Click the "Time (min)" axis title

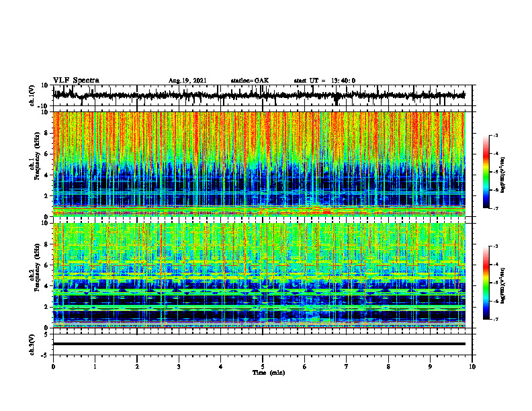(269, 373)
